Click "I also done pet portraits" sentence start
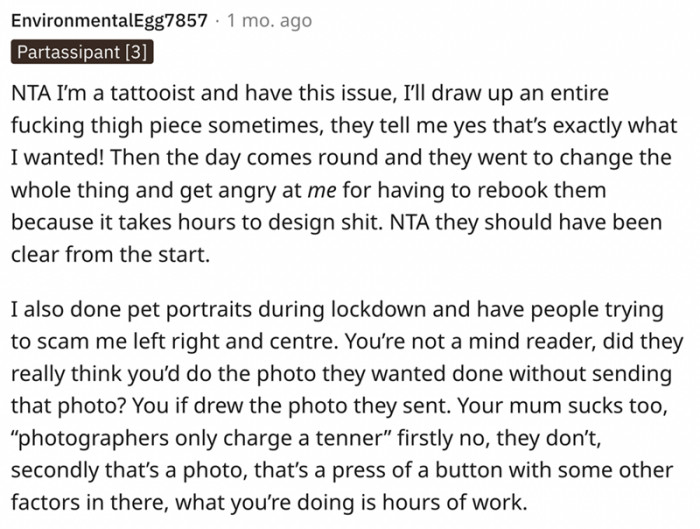Screen dimensions: 700x529 coord(120,310)
